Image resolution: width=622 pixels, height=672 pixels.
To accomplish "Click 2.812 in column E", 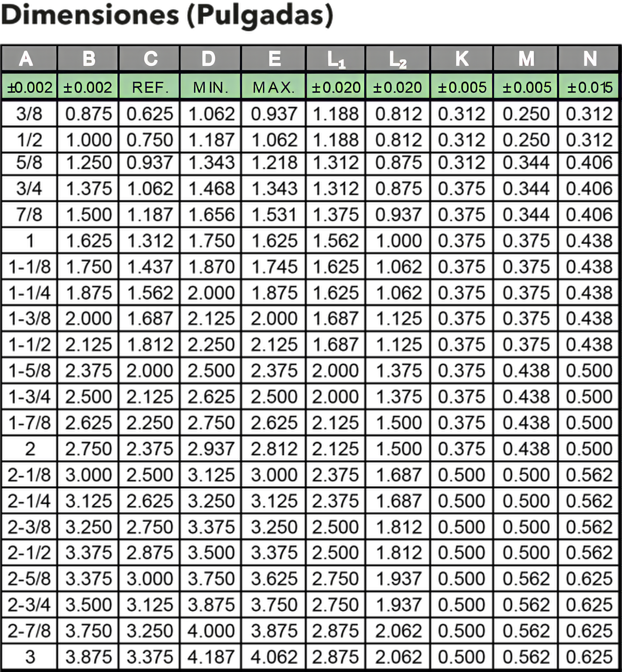I will (274, 449).
